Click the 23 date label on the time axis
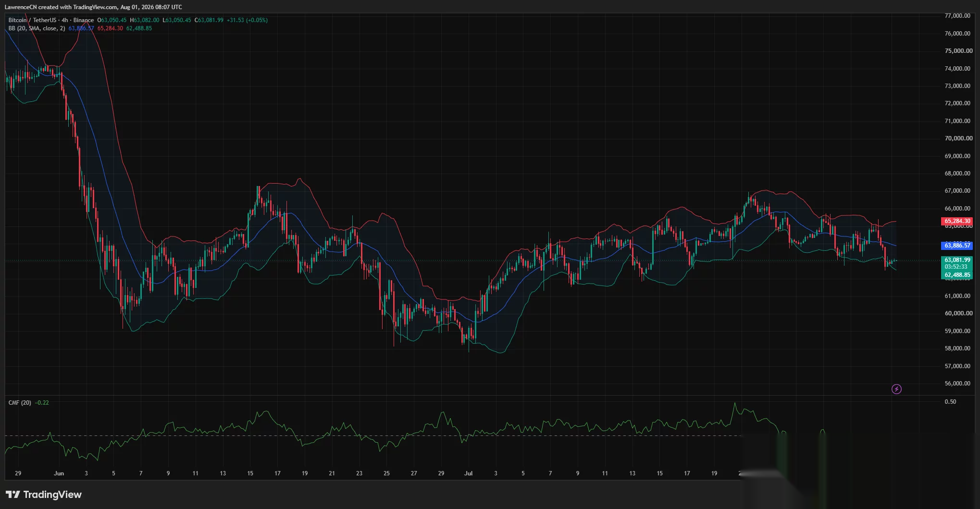The height and width of the screenshot is (509, 980). click(x=359, y=473)
